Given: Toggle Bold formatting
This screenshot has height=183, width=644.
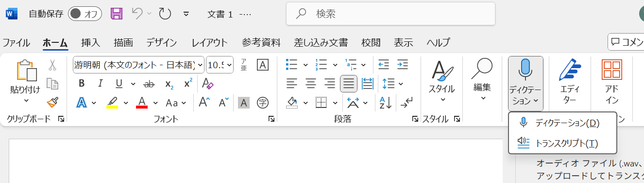Looking at the screenshot, I should pyautogui.click(x=82, y=84).
